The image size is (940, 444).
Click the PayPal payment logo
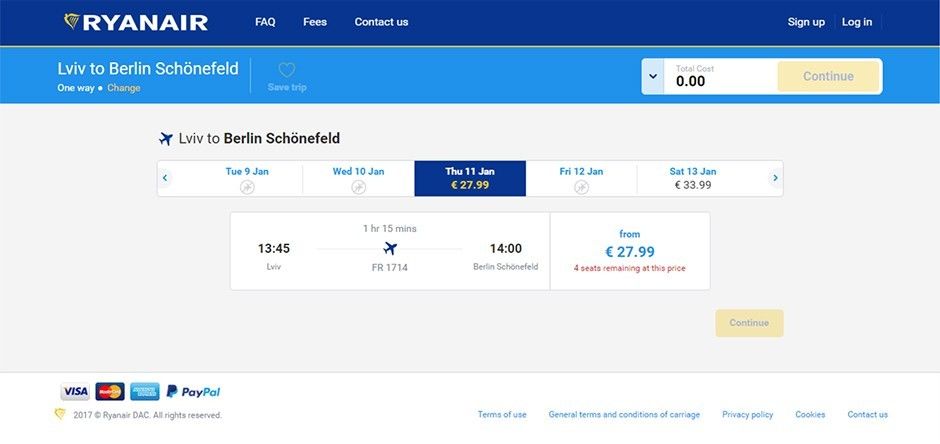point(193,392)
